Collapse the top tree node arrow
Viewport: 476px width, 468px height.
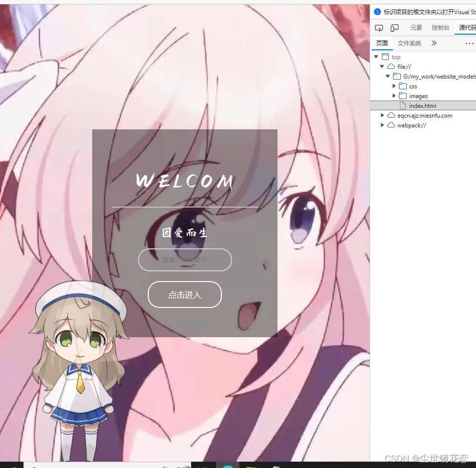376,57
